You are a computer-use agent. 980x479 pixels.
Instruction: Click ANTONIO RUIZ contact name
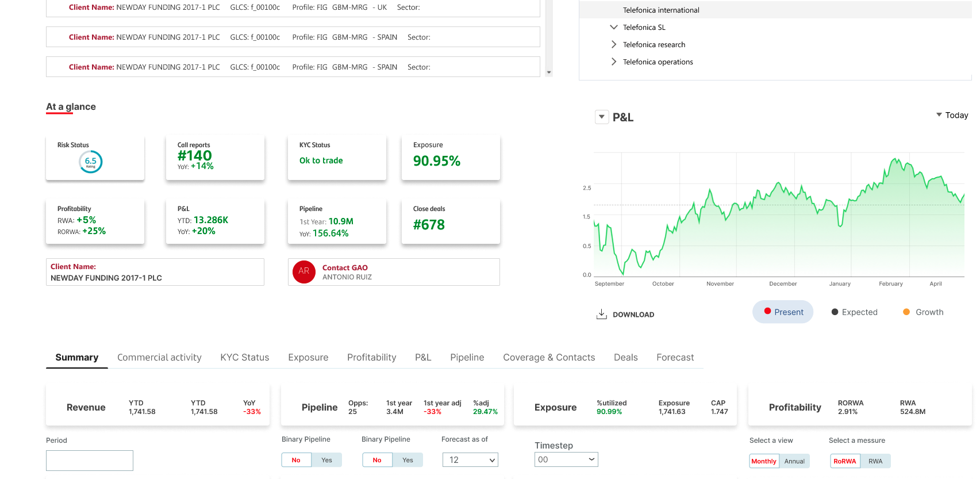pyautogui.click(x=347, y=277)
